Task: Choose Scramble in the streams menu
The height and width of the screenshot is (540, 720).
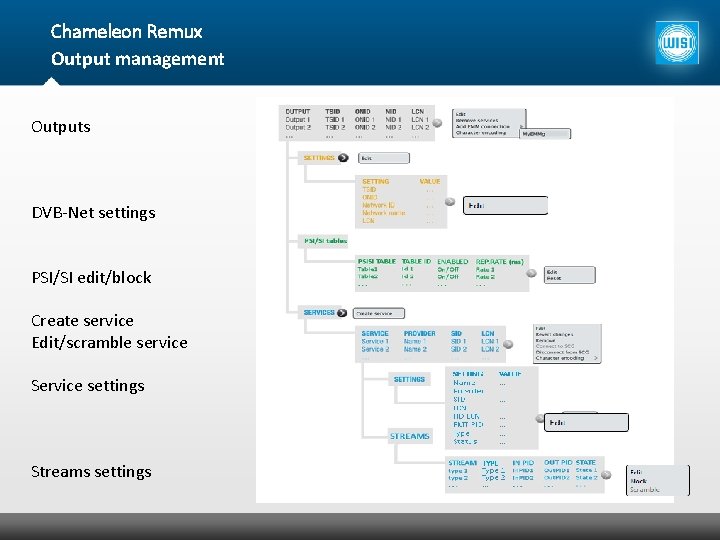Action: 644,489
